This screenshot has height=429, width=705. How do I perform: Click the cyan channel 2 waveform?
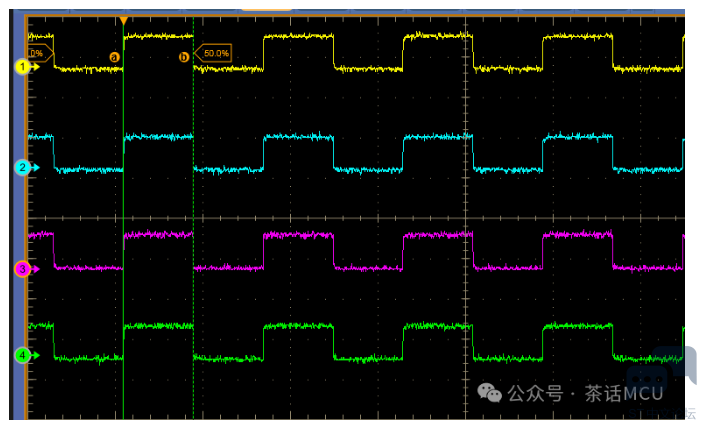(x=298, y=137)
